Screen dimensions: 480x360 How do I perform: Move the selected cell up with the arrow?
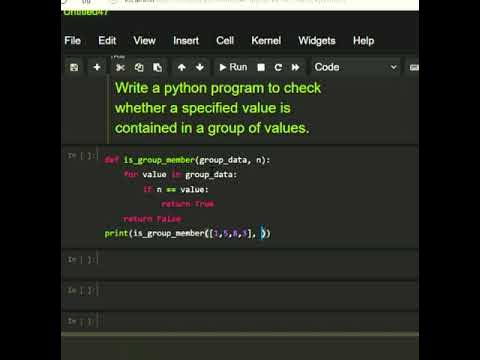pyautogui.click(x=182, y=67)
